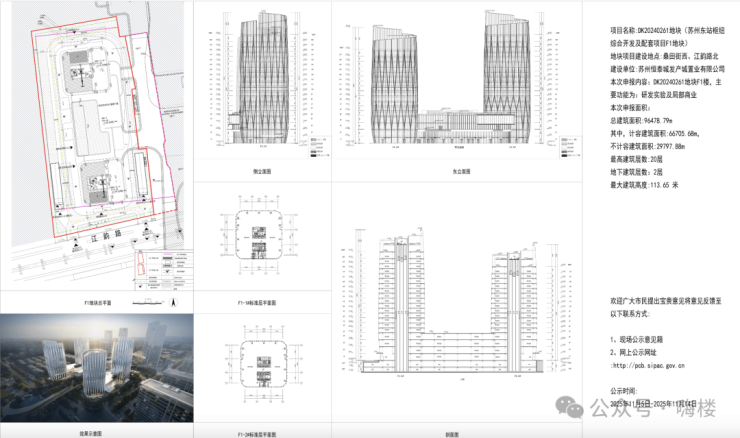Select the line starting '项目名称:DK20240261地块'

[667, 30]
